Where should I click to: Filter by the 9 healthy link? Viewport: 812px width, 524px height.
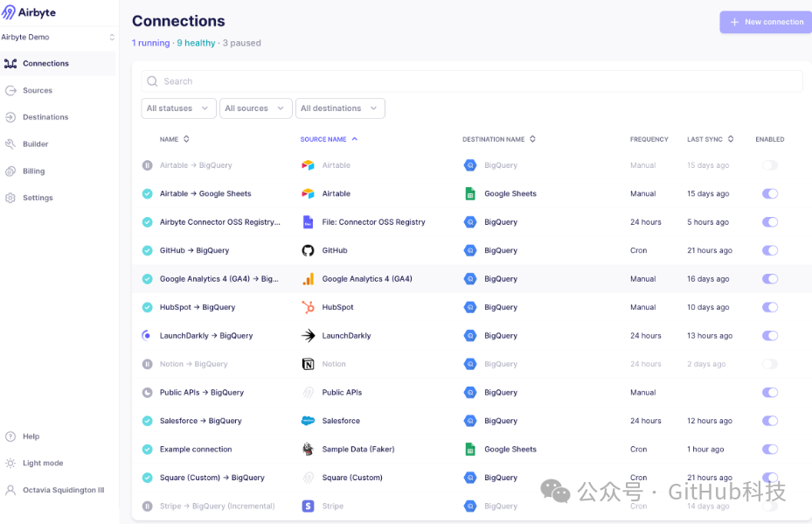coord(197,43)
